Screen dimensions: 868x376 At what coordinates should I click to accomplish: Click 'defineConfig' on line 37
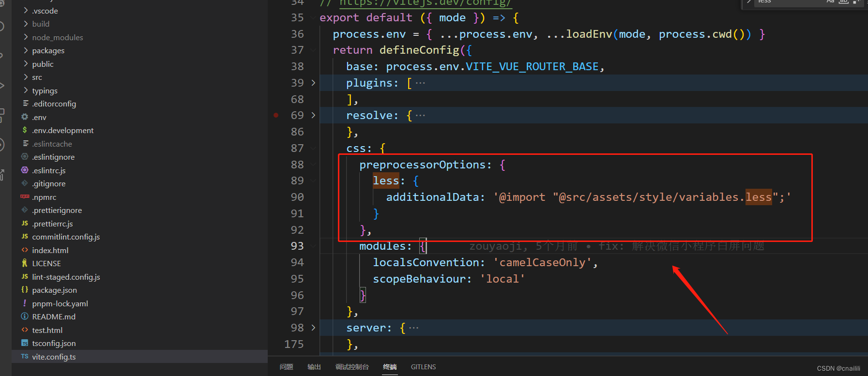pos(419,50)
